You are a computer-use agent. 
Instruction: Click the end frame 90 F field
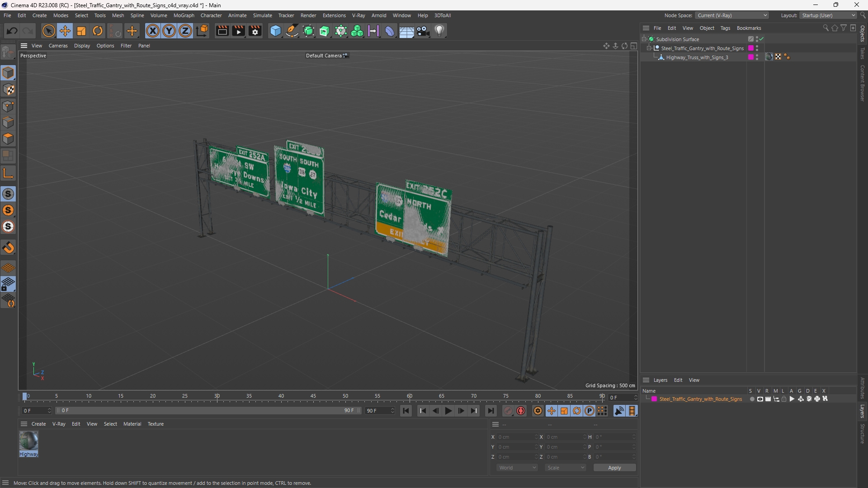(x=380, y=411)
